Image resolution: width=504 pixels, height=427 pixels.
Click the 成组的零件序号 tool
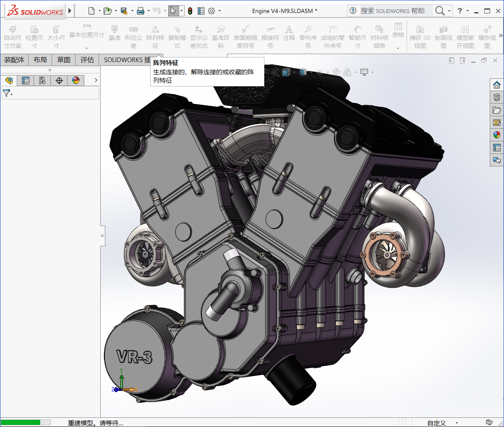coord(333,36)
